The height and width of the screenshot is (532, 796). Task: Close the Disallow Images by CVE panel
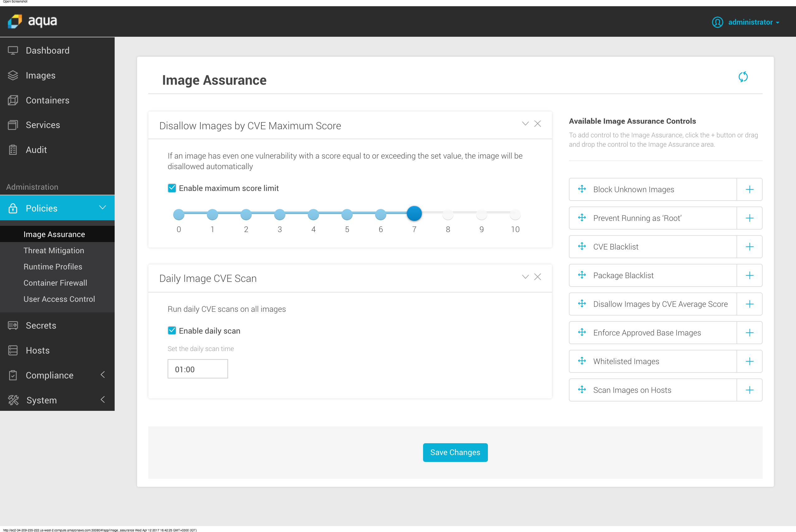tap(538, 123)
